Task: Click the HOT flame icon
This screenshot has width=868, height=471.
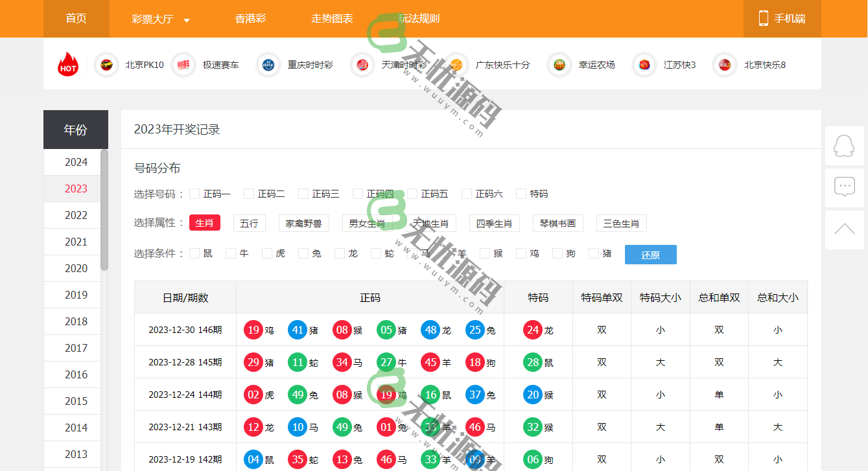Action: [68, 65]
